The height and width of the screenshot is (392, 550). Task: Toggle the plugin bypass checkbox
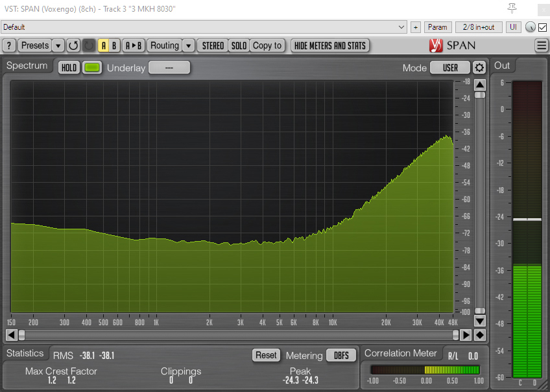click(543, 27)
